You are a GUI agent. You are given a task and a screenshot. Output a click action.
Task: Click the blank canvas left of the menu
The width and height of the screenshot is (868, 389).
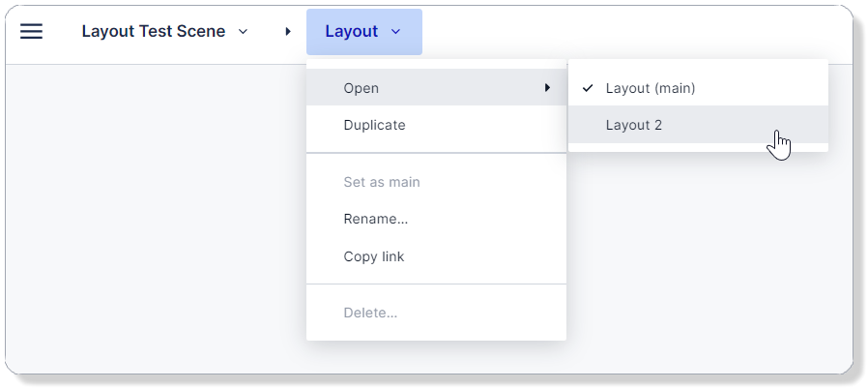click(x=155, y=213)
